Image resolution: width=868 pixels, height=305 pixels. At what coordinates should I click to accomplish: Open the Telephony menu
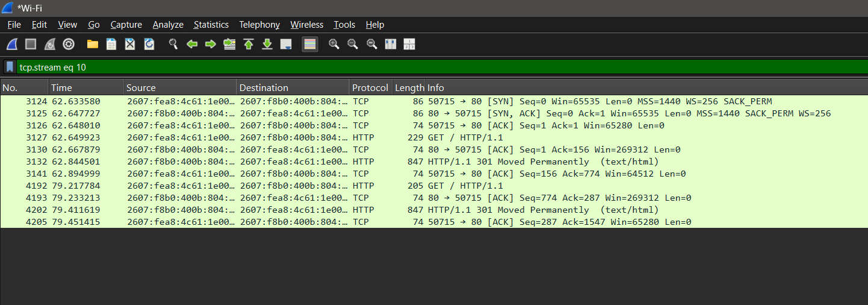pyautogui.click(x=259, y=25)
